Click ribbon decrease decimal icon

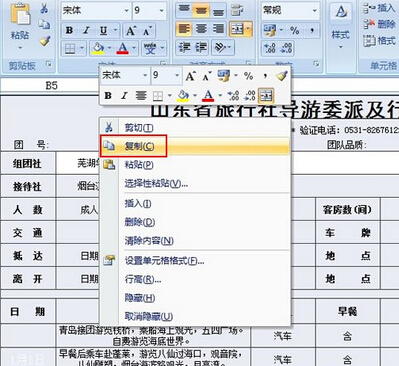coord(287,48)
